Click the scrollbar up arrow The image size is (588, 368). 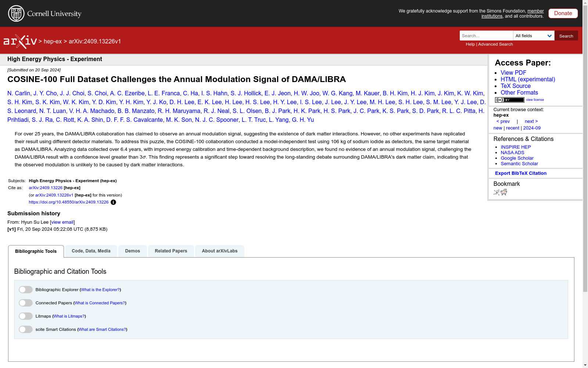pos(585,3)
